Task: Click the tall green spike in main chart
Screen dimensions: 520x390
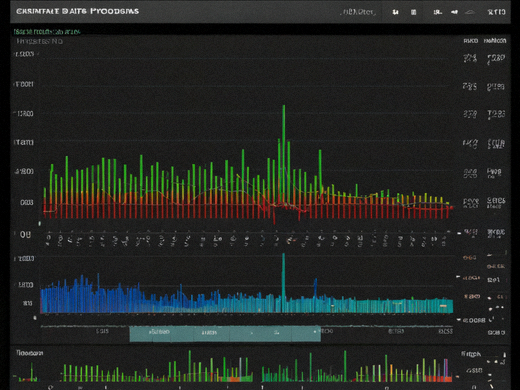Action: (x=284, y=153)
